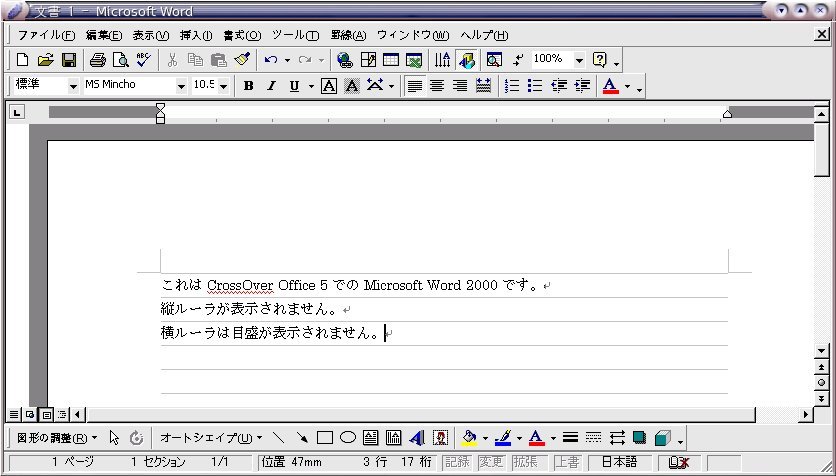
Task: Open the 書式 menu
Action: pyautogui.click(x=242, y=35)
